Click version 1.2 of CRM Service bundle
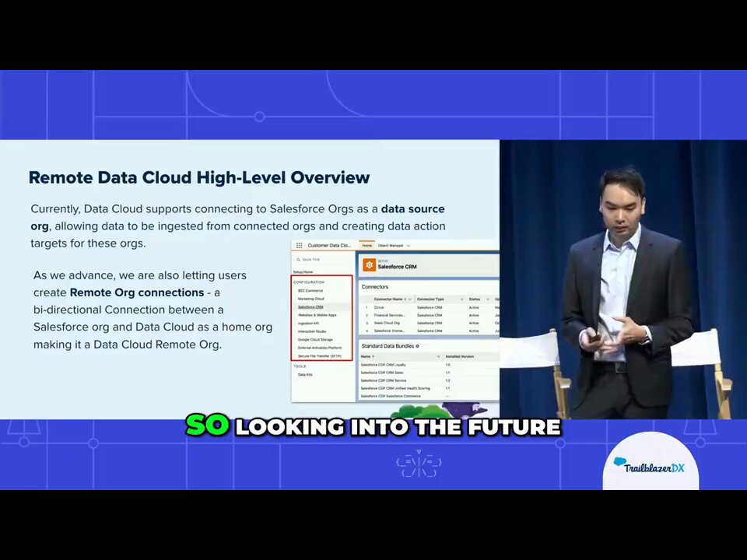This screenshot has width=747, height=560. (448, 380)
